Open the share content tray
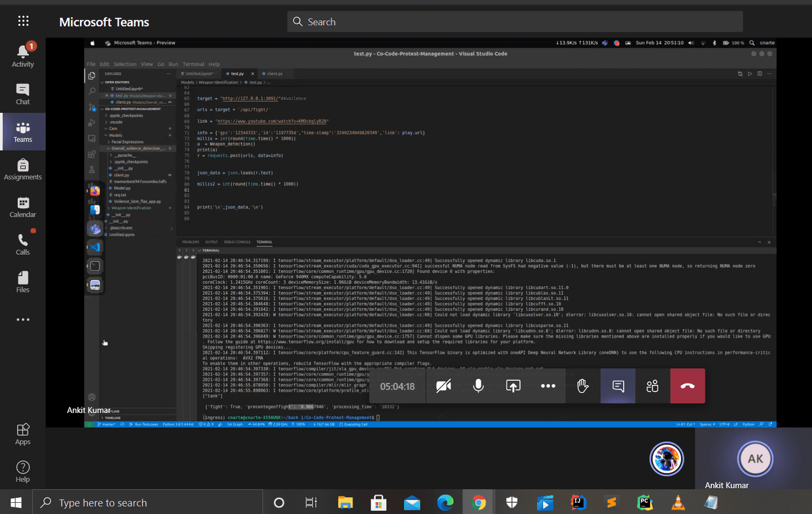 pyautogui.click(x=513, y=386)
